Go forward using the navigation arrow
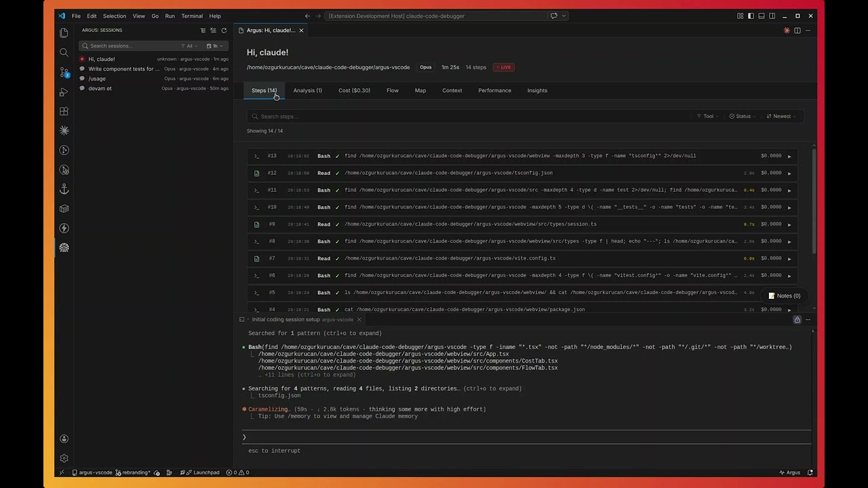The image size is (868, 488). click(x=318, y=16)
